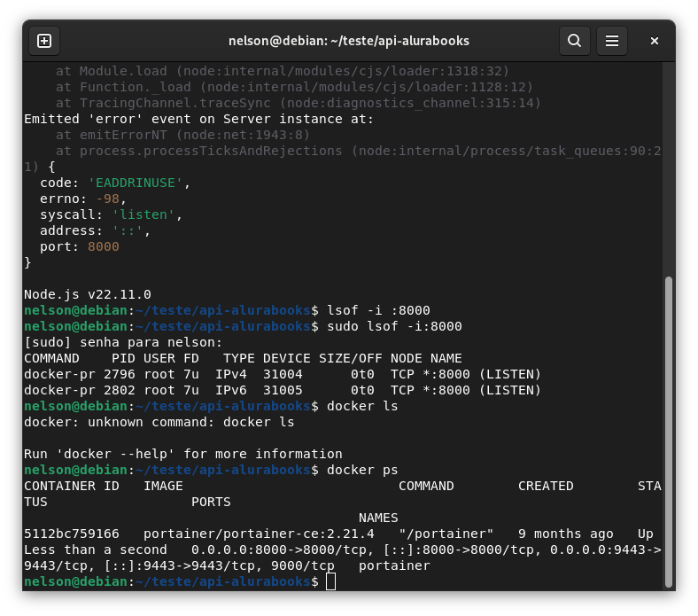Viewport: 698px width, 616px height.
Task: Click the "/portainer" command value
Action: 446,534
